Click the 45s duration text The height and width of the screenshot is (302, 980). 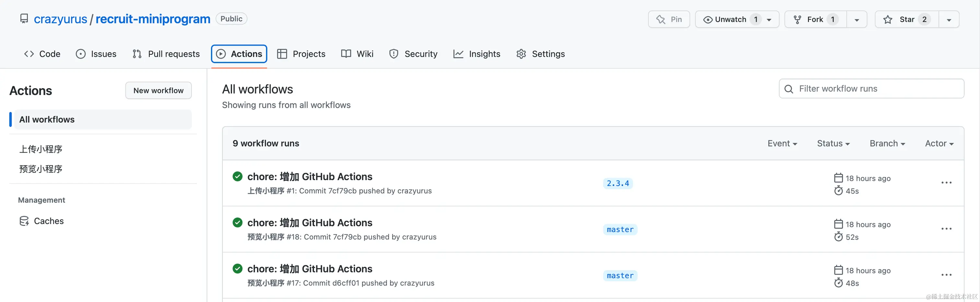click(852, 191)
